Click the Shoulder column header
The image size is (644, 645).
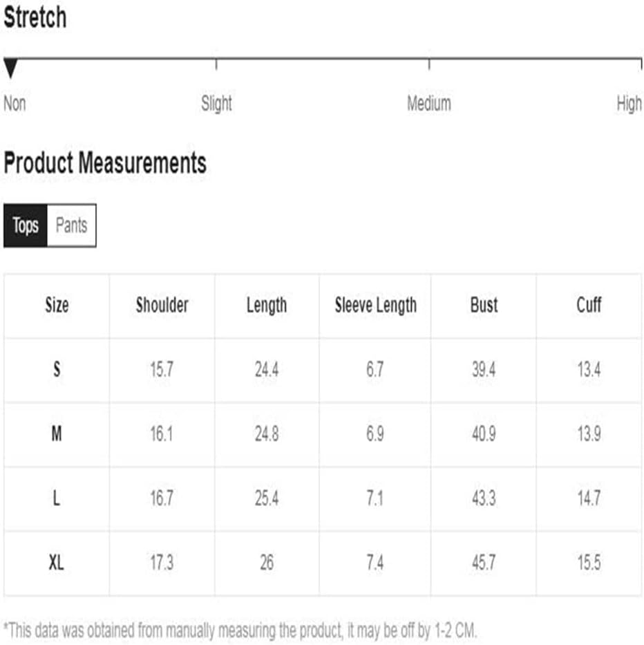[162, 306]
